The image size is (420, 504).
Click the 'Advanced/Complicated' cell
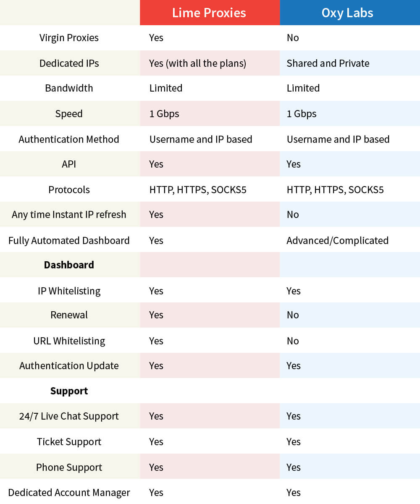(x=337, y=241)
